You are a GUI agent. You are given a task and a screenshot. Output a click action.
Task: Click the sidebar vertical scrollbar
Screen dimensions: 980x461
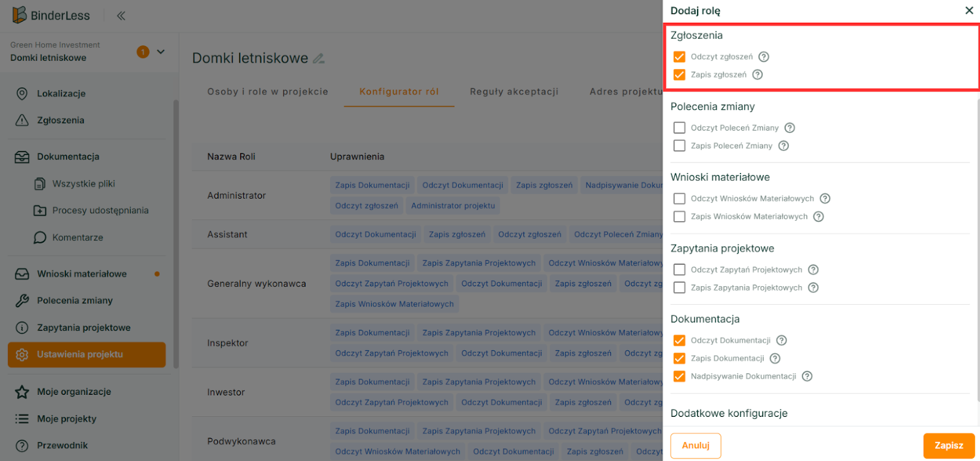[176, 233]
